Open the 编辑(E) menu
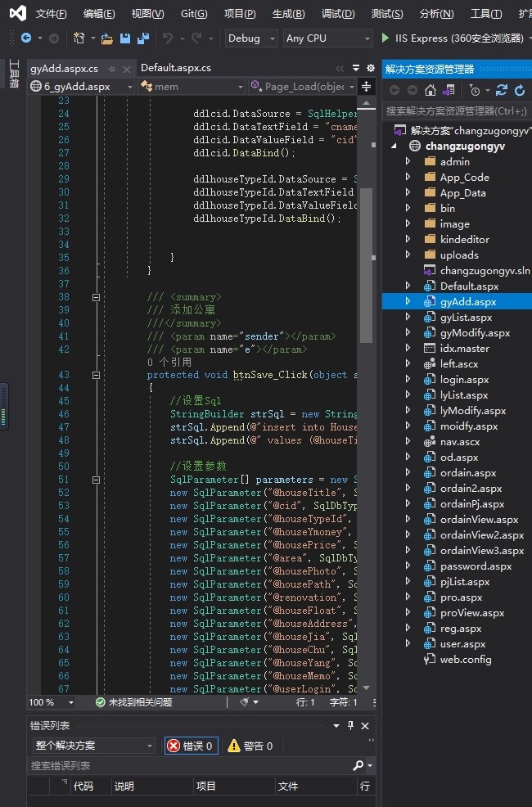The image size is (532, 807). (x=99, y=13)
